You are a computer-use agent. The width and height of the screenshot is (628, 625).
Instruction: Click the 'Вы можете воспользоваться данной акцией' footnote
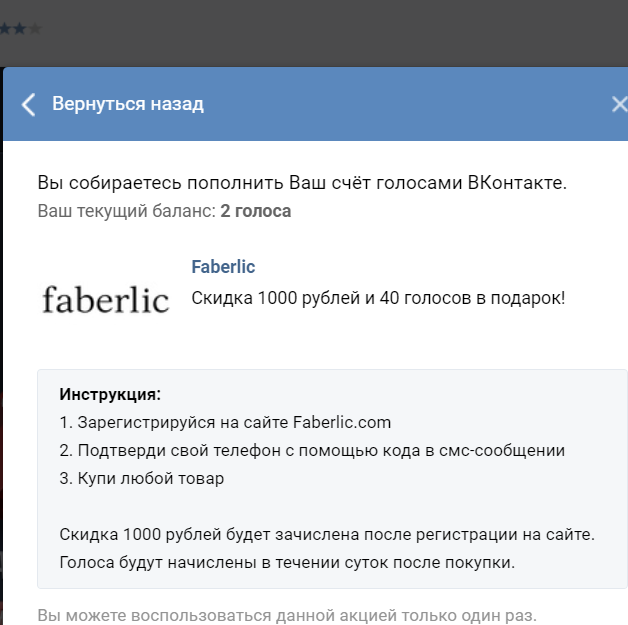(287, 615)
